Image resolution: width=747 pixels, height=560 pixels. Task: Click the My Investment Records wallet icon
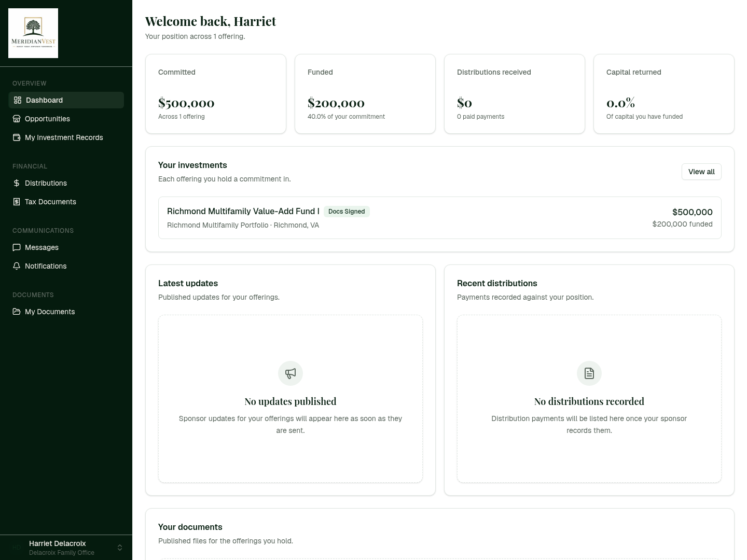[x=17, y=137]
